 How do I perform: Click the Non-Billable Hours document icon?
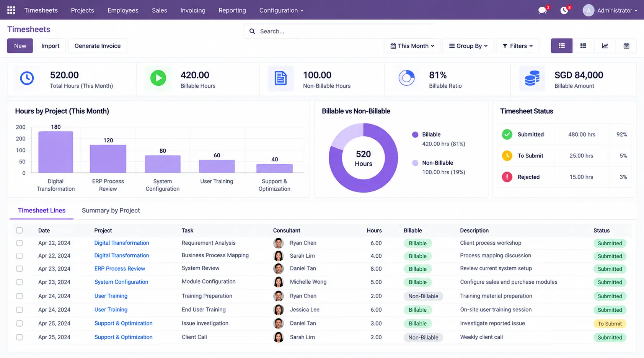coord(280,78)
